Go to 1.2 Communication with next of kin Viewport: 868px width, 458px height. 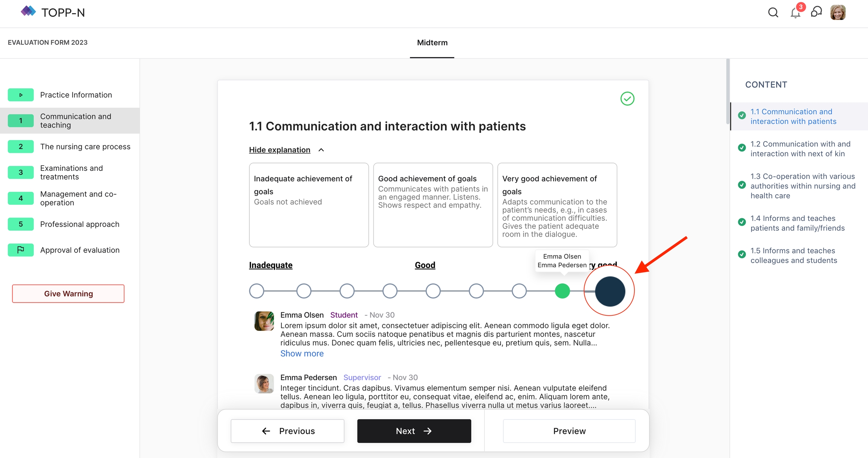(800, 149)
